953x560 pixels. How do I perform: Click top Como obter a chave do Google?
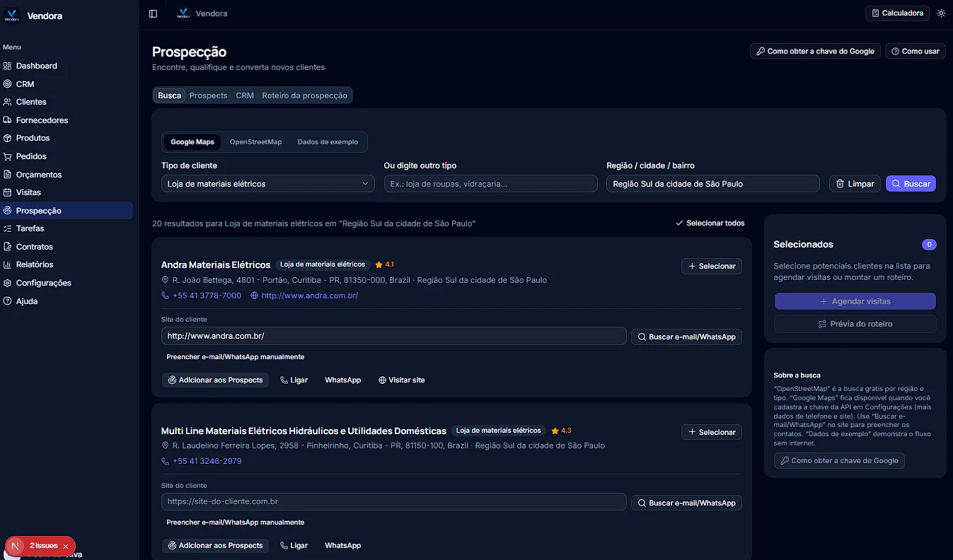coord(816,51)
